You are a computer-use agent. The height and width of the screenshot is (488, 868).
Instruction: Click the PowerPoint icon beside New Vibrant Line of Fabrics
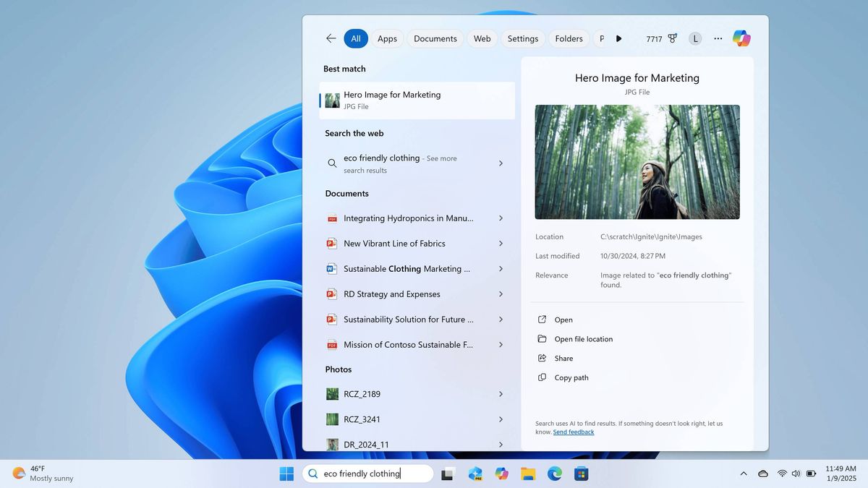click(331, 243)
